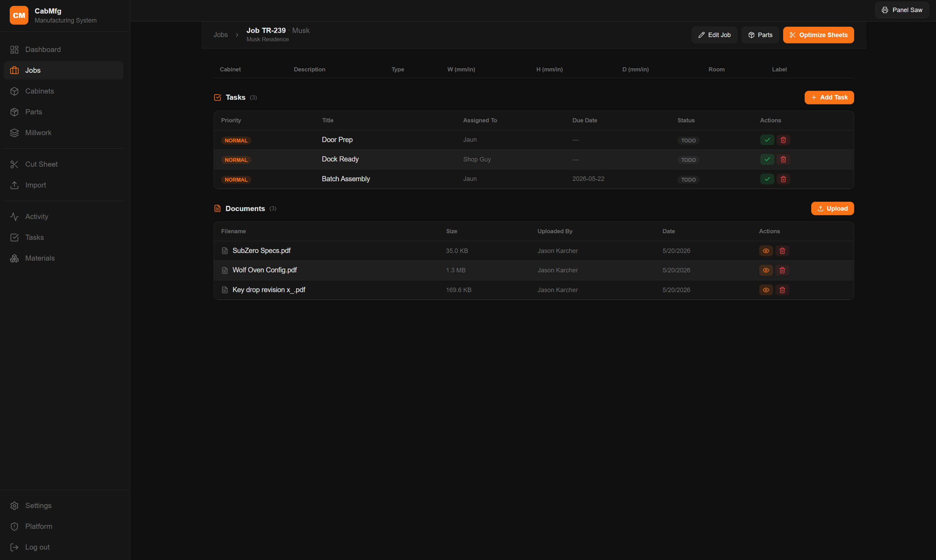Click the NORMAL priority badge for Batch Assembly
The image size is (936, 560).
(x=236, y=180)
